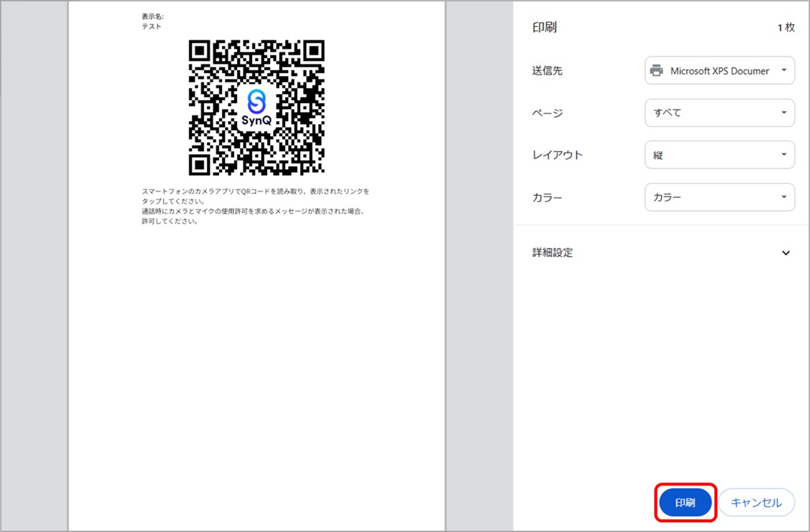810x532 pixels.
Task: Click the chevron beside 詳細設定
Action: click(786, 253)
